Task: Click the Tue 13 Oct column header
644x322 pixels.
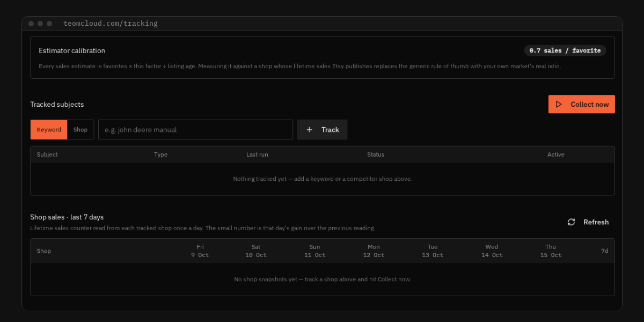Action: click(433, 251)
